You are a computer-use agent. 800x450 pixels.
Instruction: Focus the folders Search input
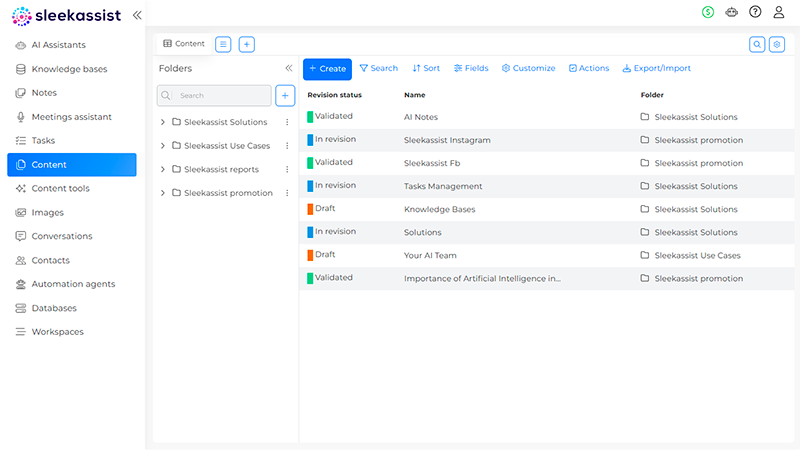tap(214, 95)
